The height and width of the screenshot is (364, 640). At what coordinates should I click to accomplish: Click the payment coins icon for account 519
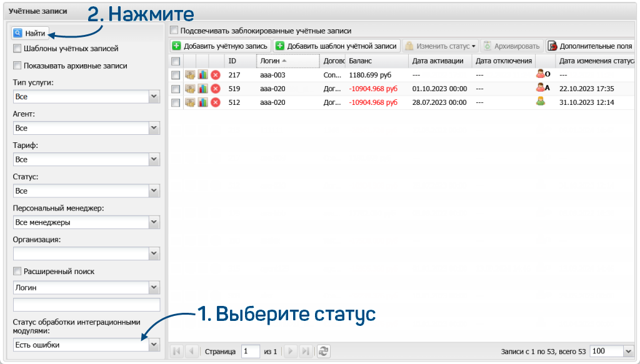190,89
